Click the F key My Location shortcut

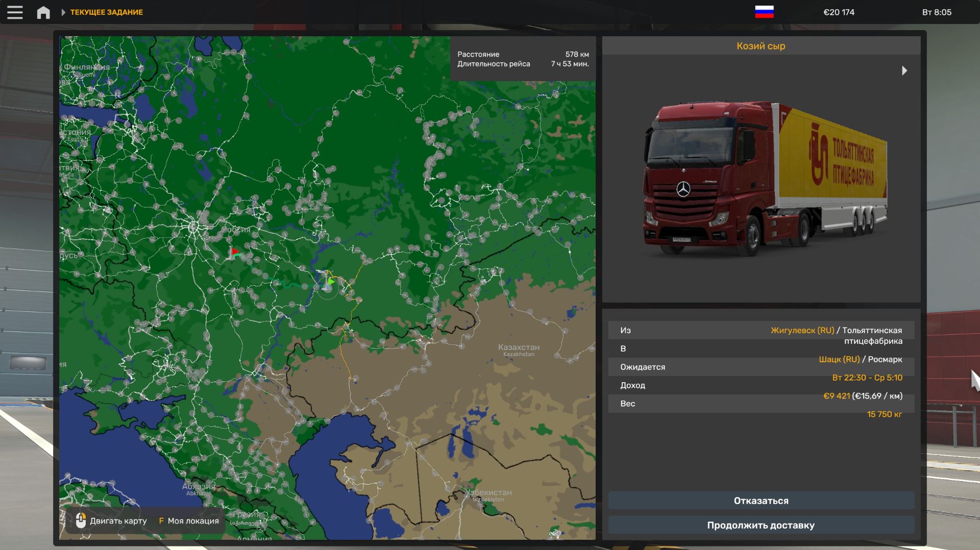pyautogui.click(x=161, y=521)
